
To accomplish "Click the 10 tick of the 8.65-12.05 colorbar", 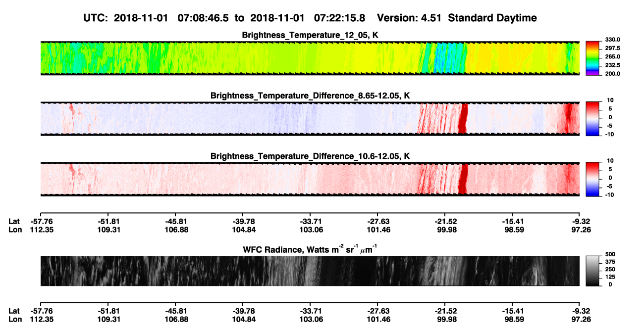I will click(610, 100).
